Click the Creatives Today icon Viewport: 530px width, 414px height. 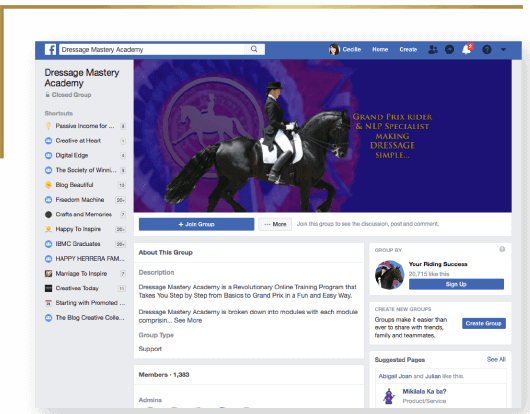(x=48, y=288)
